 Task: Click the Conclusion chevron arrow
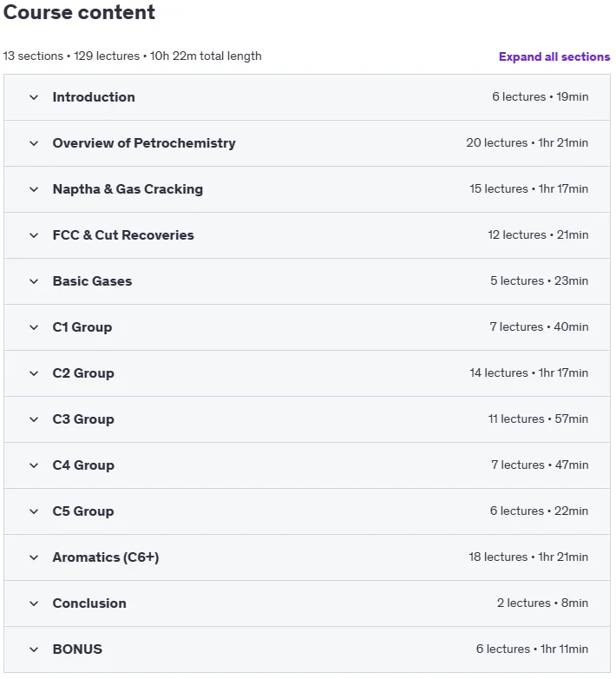click(34, 603)
